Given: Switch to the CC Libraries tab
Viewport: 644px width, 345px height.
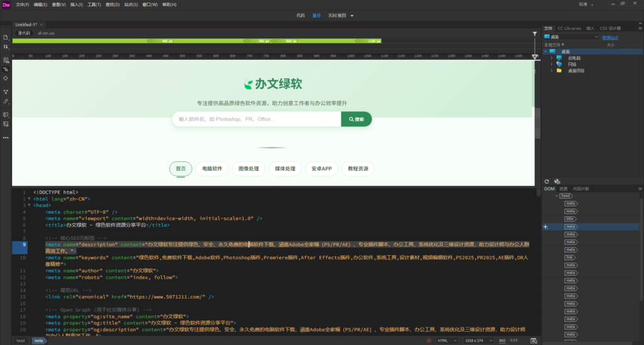Looking at the screenshot, I should [x=569, y=28].
